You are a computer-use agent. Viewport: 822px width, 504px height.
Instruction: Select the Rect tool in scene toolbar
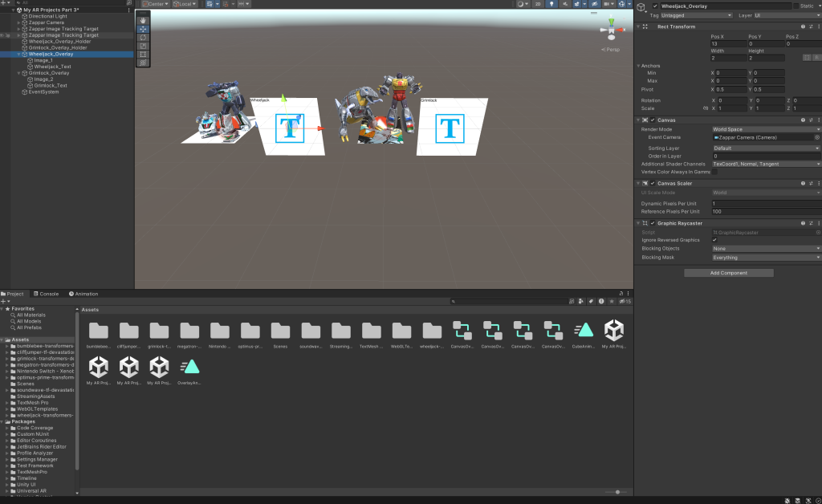pyautogui.click(x=143, y=54)
